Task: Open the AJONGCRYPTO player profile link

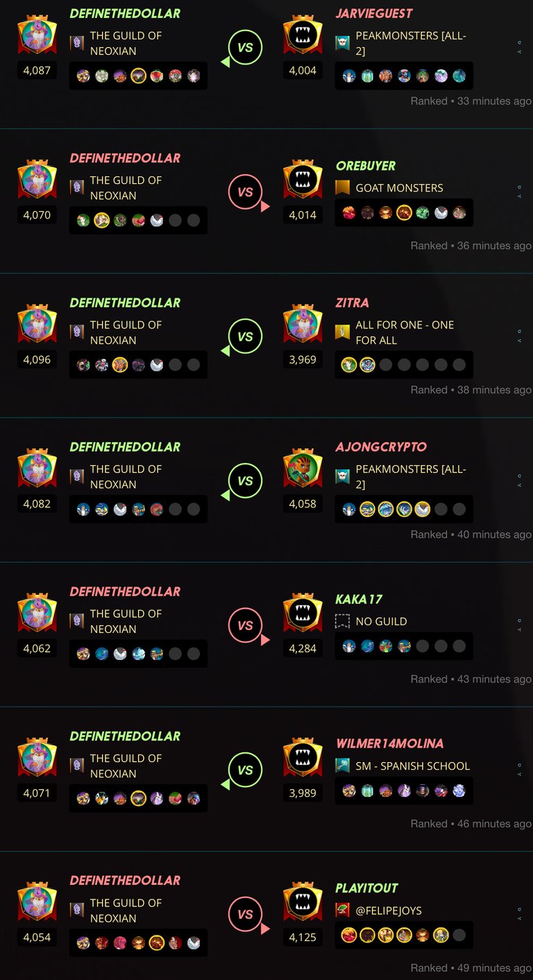Action: [x=381, y=447]
